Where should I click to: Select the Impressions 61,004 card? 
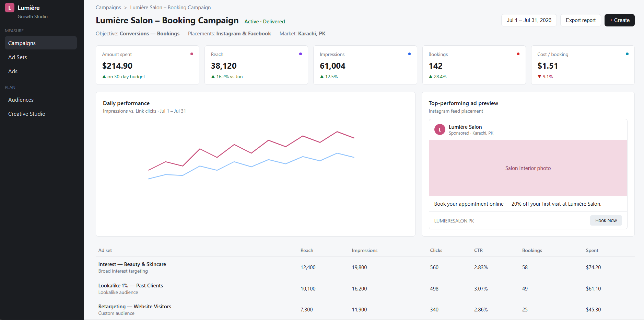365,65
